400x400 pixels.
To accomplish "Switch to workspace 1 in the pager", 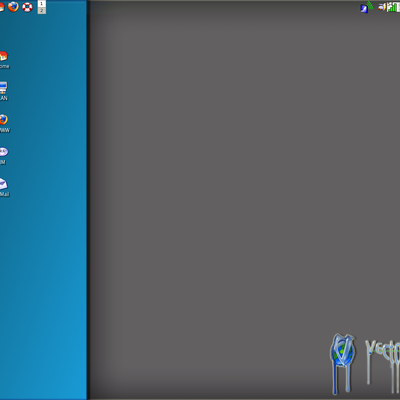I will tap(42, 4).
